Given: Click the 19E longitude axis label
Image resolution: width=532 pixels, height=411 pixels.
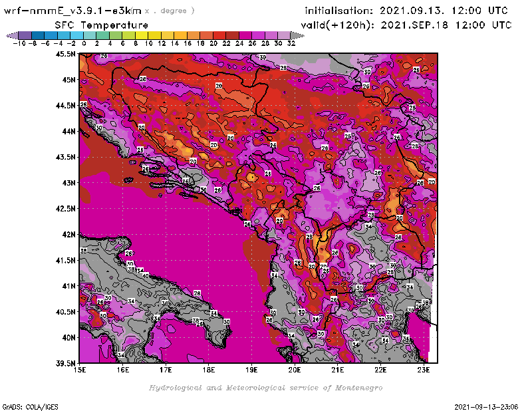Looking at the screenshot, I should pos(251,370).
